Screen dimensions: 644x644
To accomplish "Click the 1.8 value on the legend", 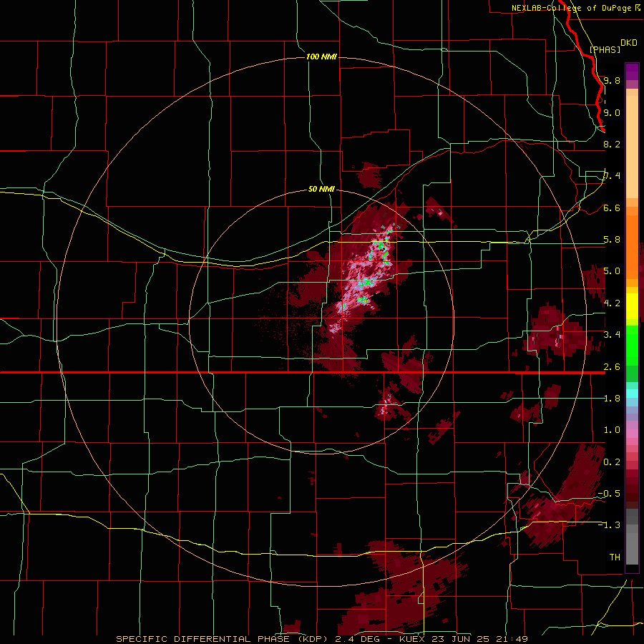I will point(612,399).
